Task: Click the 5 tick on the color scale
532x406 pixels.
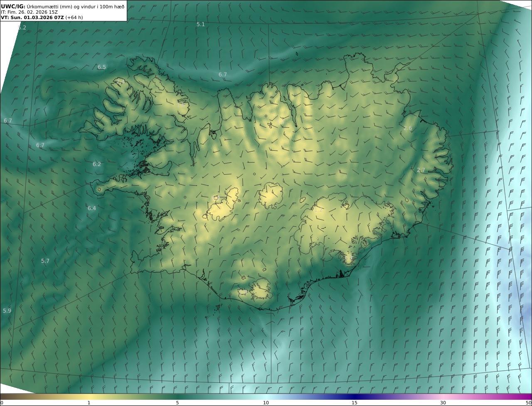Action: pos(177,403)
